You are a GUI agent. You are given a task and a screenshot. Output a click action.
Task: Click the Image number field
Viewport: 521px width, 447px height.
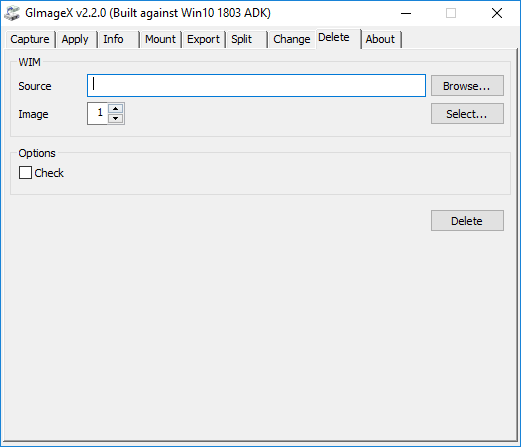(x=98, y=114)
